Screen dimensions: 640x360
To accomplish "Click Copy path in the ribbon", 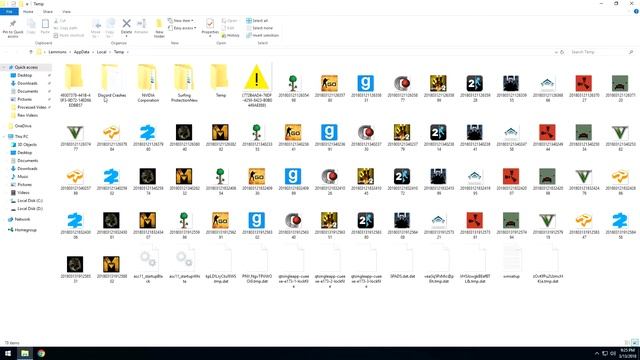I will coord(66,28).
